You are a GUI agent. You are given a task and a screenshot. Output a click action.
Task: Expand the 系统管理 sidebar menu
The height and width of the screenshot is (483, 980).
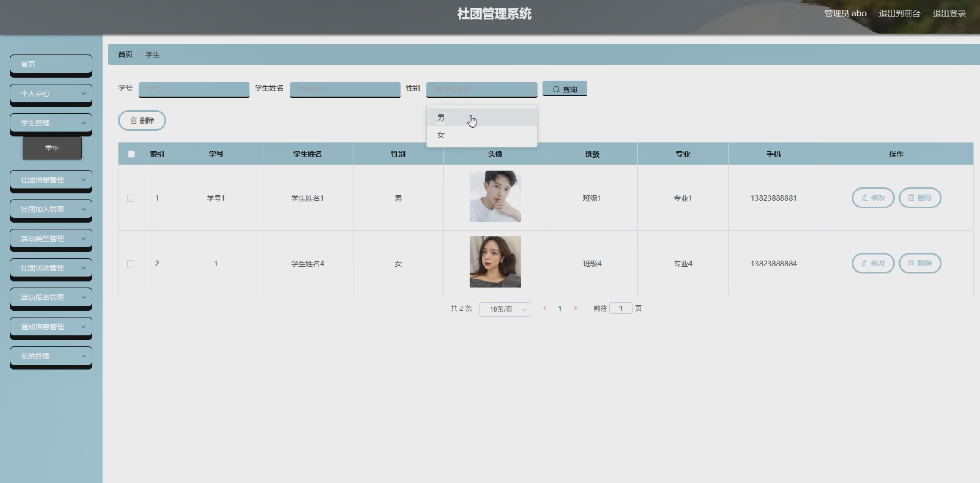tap(51, 356)
